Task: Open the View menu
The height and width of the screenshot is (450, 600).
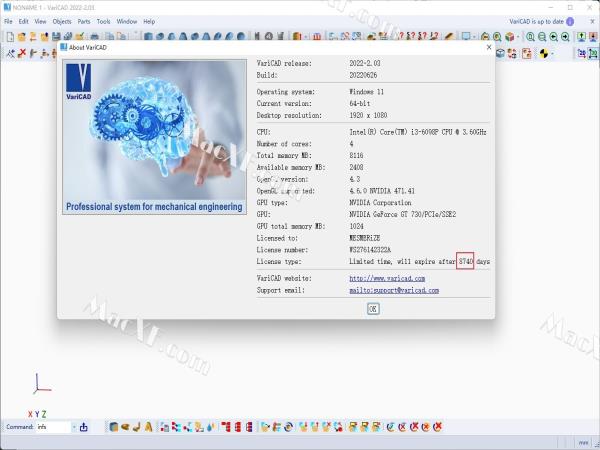Action: [x=40, y=21]
